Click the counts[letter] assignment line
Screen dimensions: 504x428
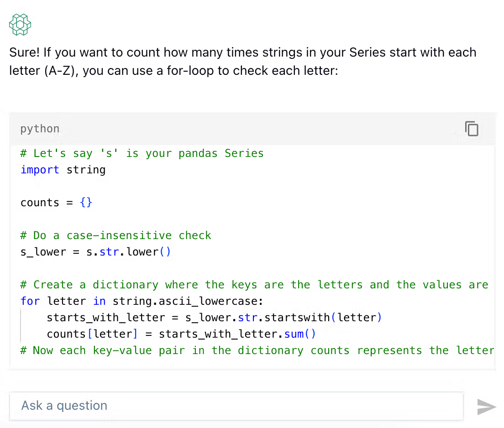(x=181, y=334)
